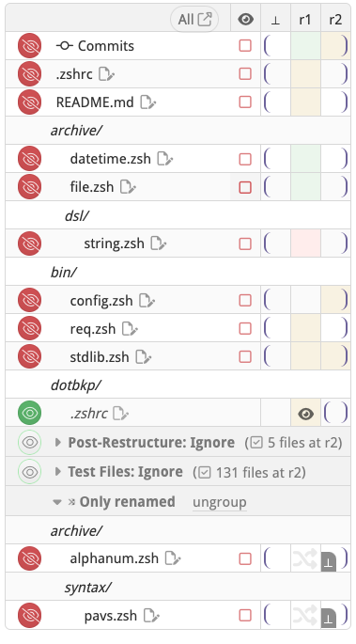The image size is (356, 644).
Task: Check the review checkbox for datetime.zsh
Action: (245, 159)
